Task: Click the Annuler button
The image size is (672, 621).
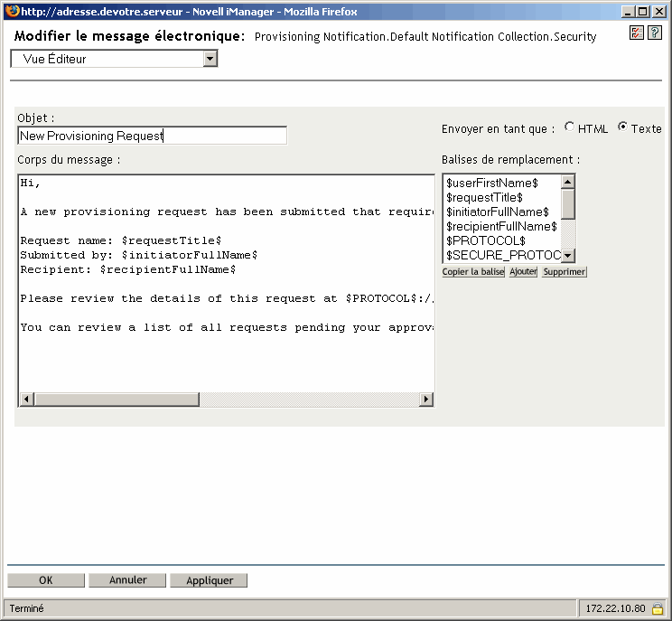Action: tap(127, 580)
